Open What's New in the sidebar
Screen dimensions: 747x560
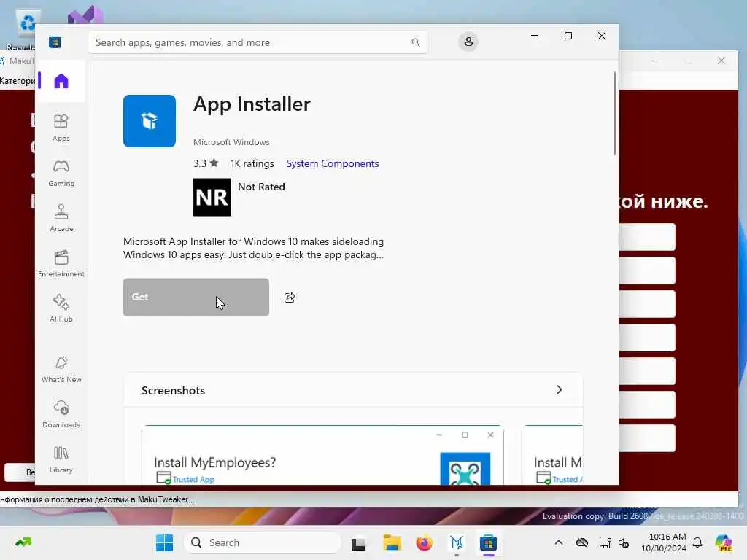61,370
